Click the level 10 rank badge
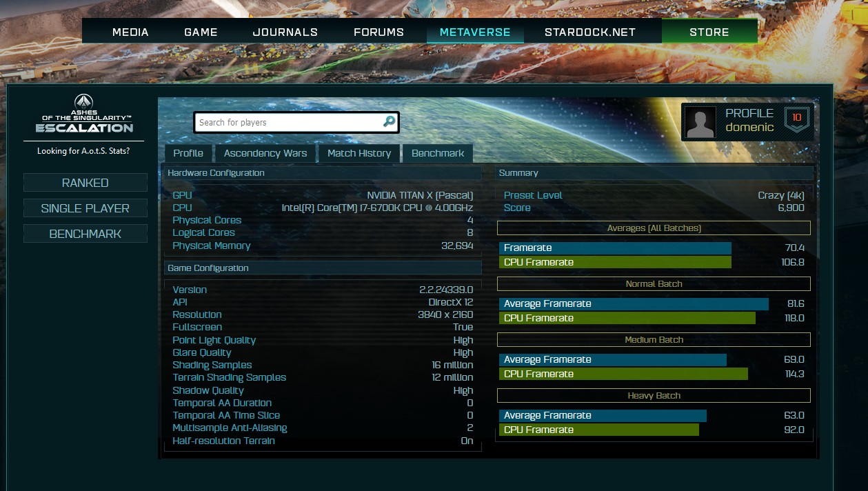 point(796,120)
